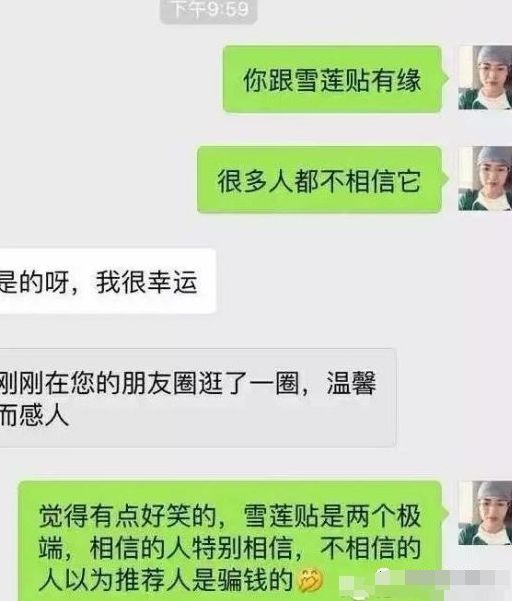Image resolution: width=512 pixels, height=601 pixels.
Task: Click the second line "而感人" in the gray bubble
Action: pyautogui.click(x=34, y=414)
